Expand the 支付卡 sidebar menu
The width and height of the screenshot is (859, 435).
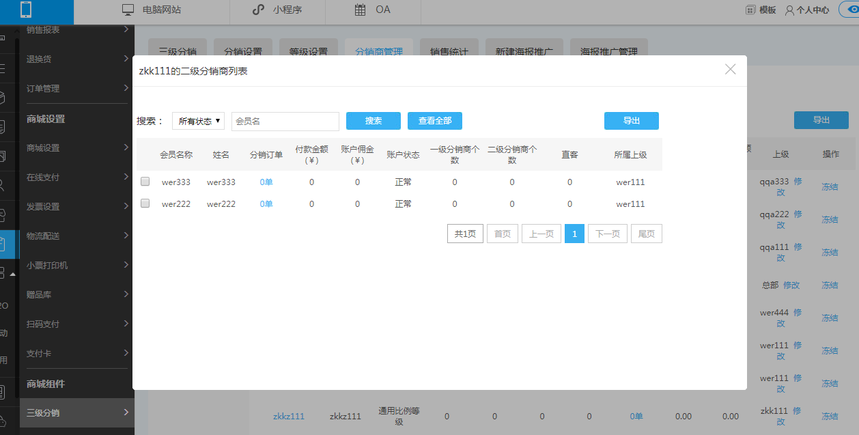(x=77, y=353)
